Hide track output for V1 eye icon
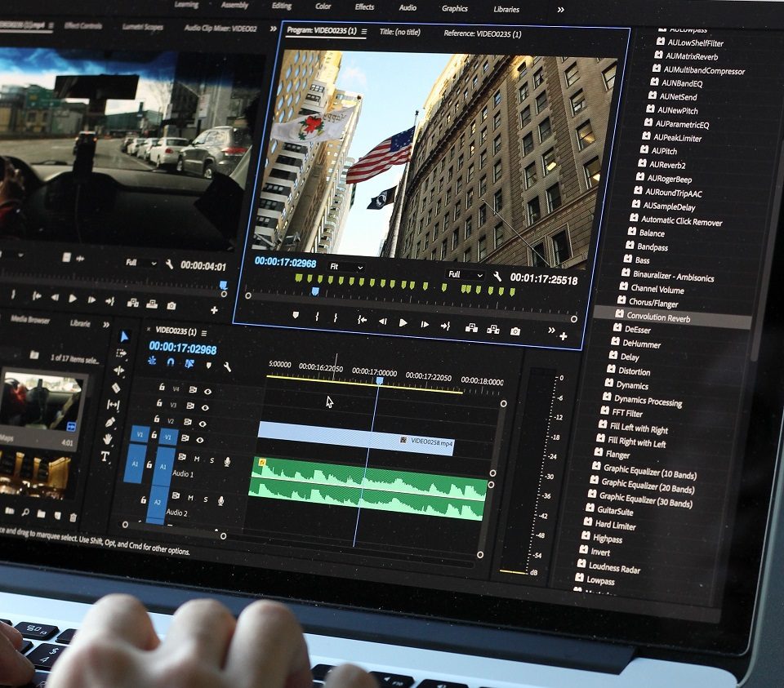This screenshot has width=784, height=688. coord(200,439)
